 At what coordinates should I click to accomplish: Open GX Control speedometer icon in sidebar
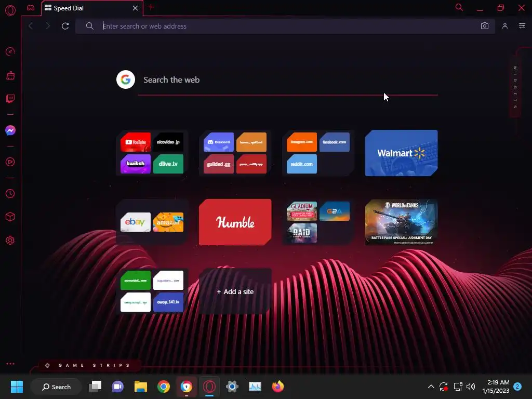tap(10, 51)
